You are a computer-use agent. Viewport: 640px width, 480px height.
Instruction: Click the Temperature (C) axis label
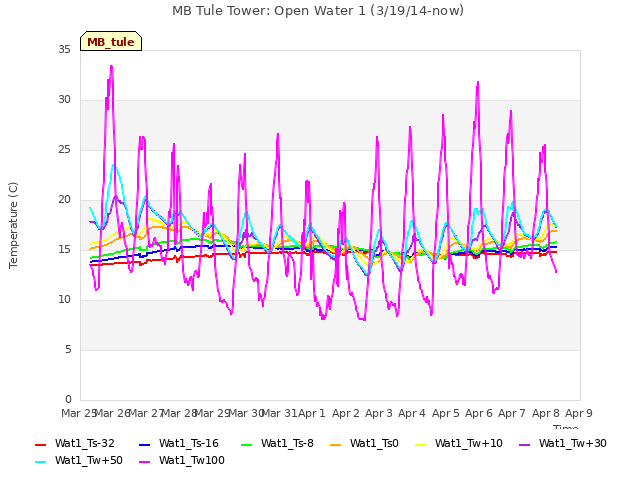(13, 225)
